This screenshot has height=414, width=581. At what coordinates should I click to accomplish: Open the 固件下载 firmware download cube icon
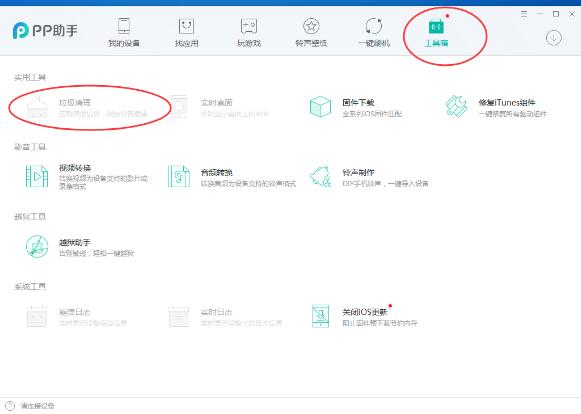[321, 107]
